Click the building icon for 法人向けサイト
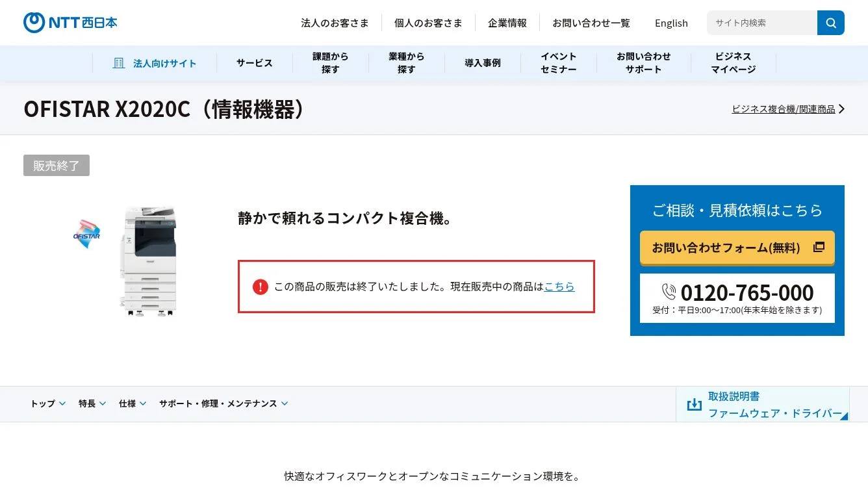This screenshot has width=868, height=499. point(118,63)
